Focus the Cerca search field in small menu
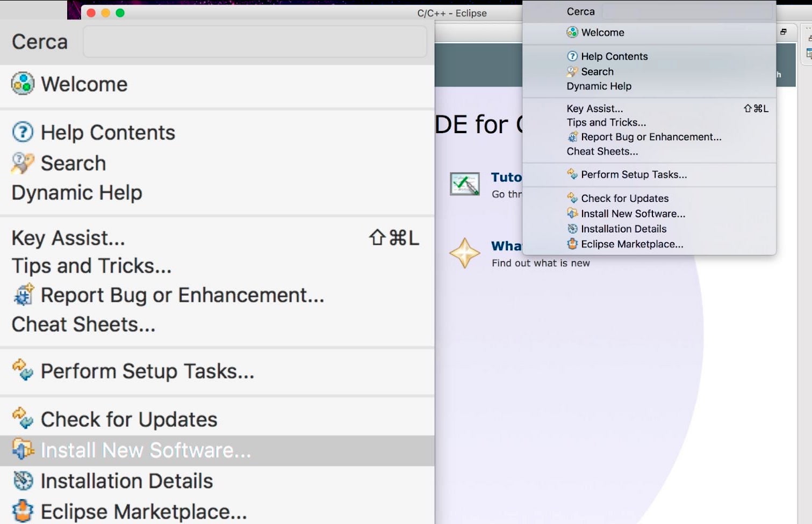The height and width of the screenshot is (524, 812). [687, 11]
